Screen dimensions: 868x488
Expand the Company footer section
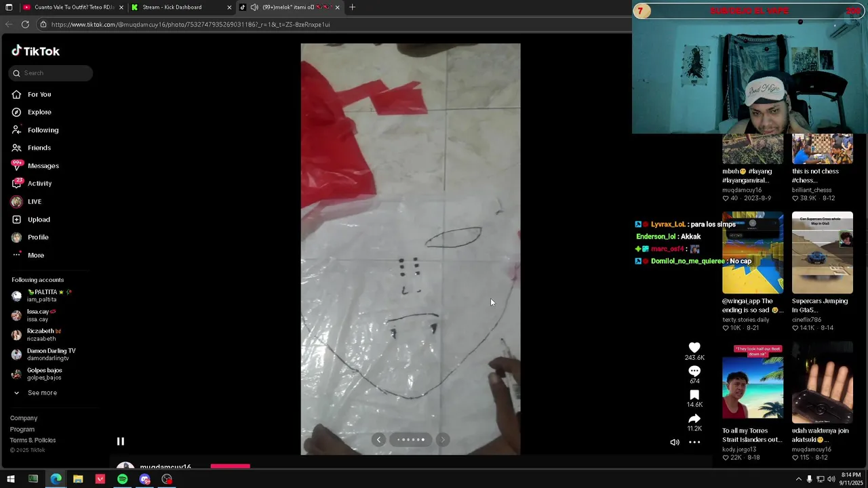click(24, 418)
